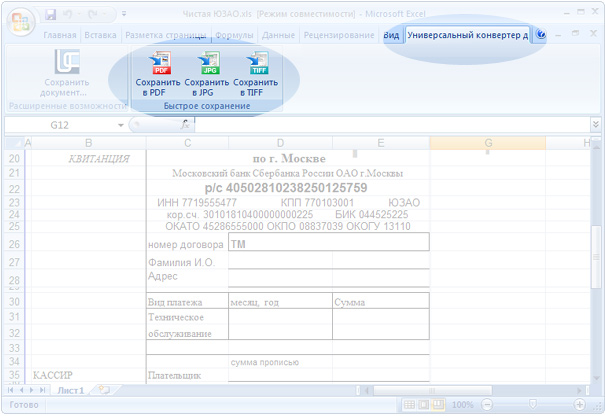Select row 20 header

(14, 159)
